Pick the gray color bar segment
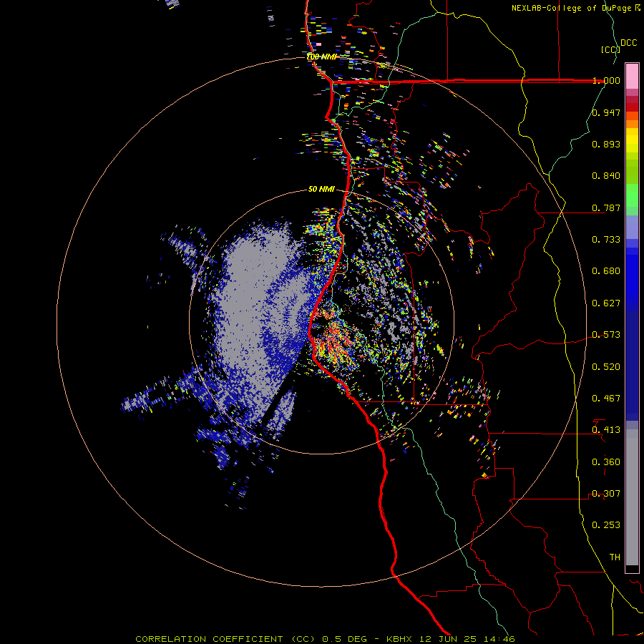 tap(632, 502)
